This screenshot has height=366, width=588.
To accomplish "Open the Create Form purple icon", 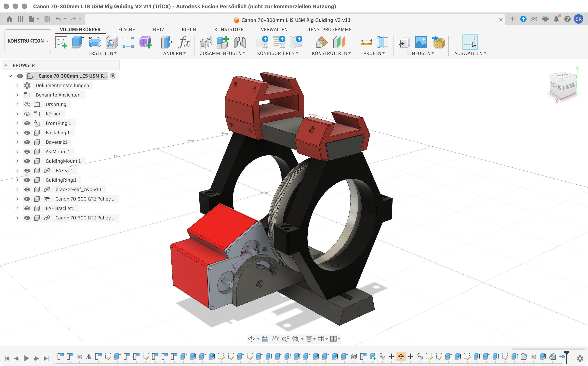I will [145, 42].
